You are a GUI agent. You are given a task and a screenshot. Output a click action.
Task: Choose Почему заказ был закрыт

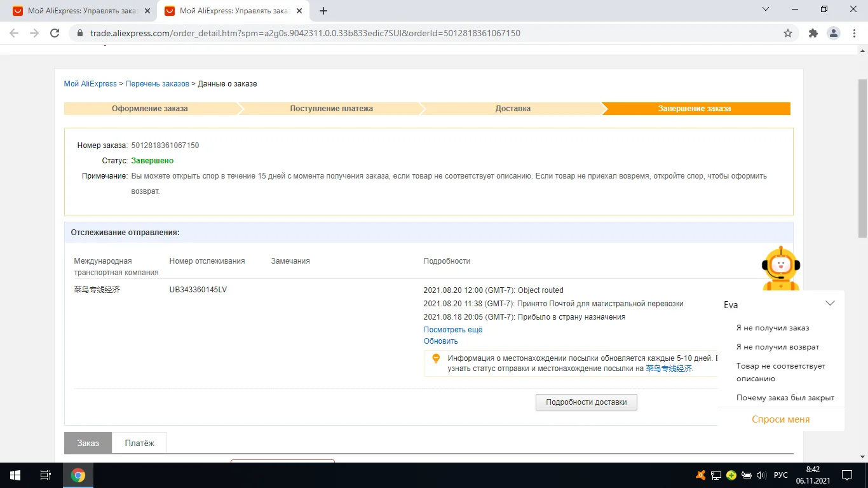pyautogui.click(x=785, y=398)
